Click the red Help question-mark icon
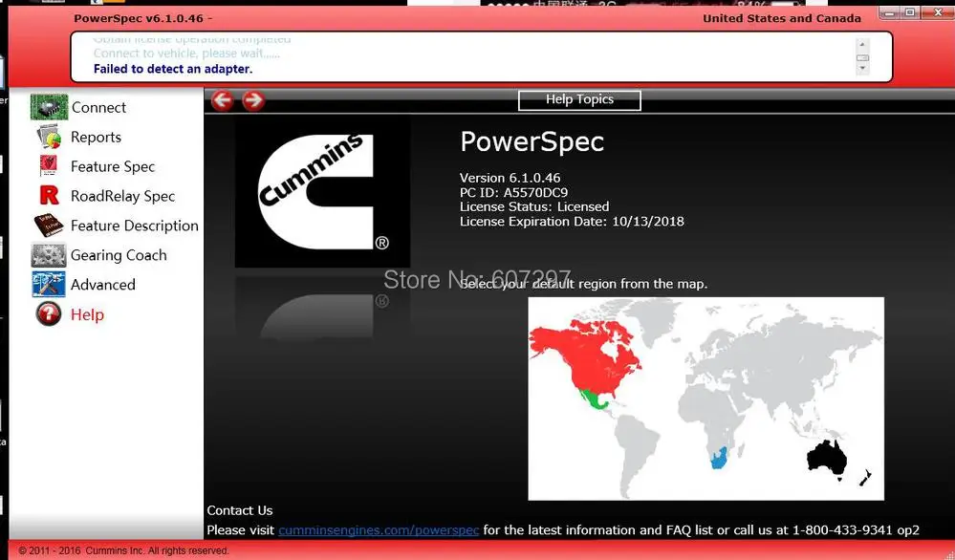 [x=49, y=314]
